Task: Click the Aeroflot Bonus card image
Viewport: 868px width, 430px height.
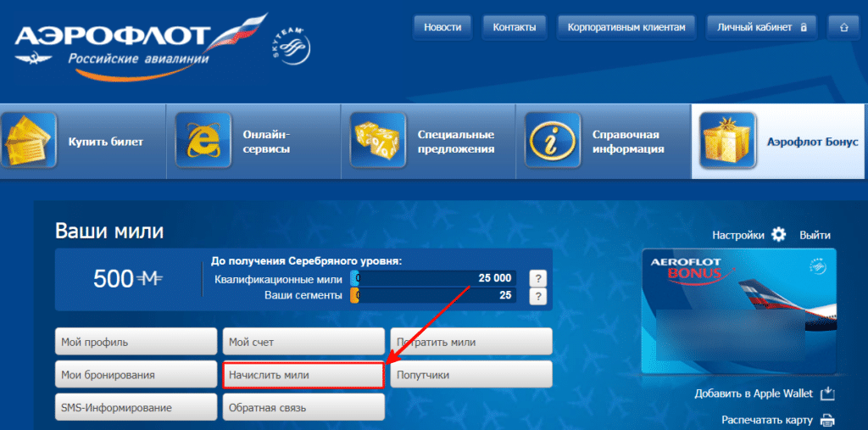Action: tap(739, 311)
